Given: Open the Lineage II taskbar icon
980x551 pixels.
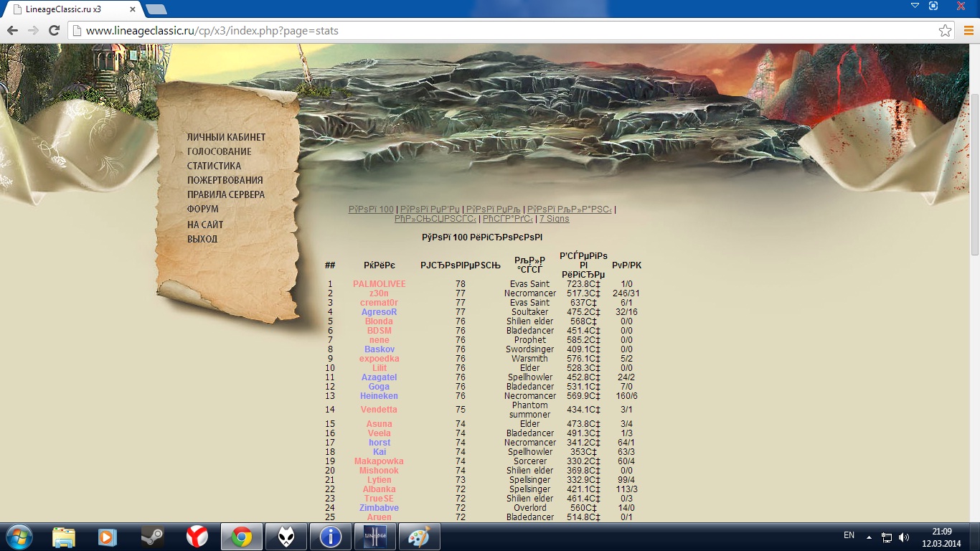Looking at the screenshot, I should point(375,537).
